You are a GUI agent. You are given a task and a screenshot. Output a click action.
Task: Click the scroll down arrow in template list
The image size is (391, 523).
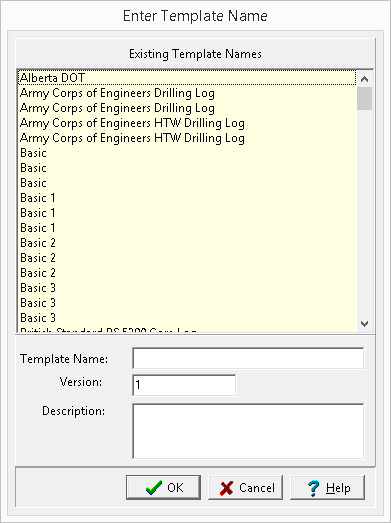point(364,323)
